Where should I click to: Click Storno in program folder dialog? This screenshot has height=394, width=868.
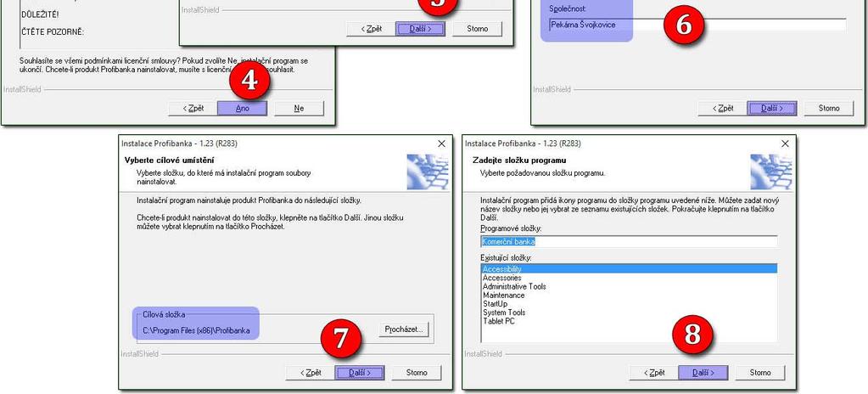click(x=760, y=373)
